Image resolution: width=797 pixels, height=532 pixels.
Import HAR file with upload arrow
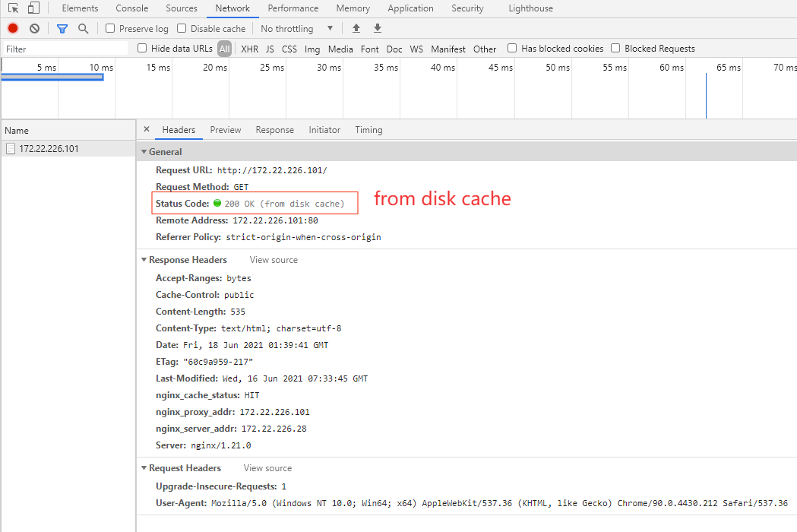pyautogui.click(x=356, y=28)
